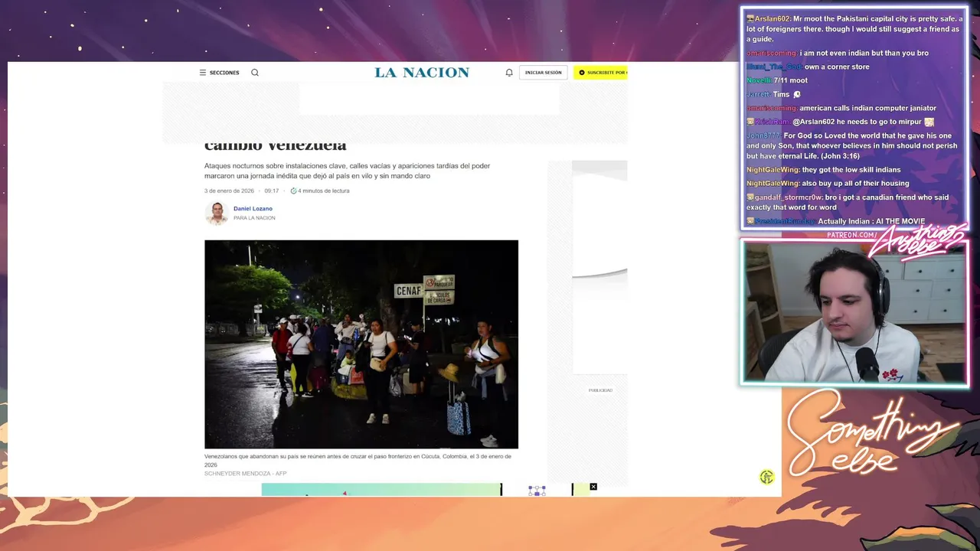Click the '4 minutos de lectura' text
Image resolution: width=980 pixels, height=551 pixels.
pos(323,191)
